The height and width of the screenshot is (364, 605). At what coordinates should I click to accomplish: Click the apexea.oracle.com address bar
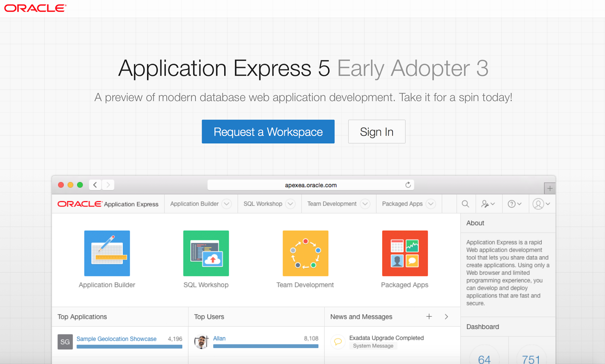pos(311,185)
